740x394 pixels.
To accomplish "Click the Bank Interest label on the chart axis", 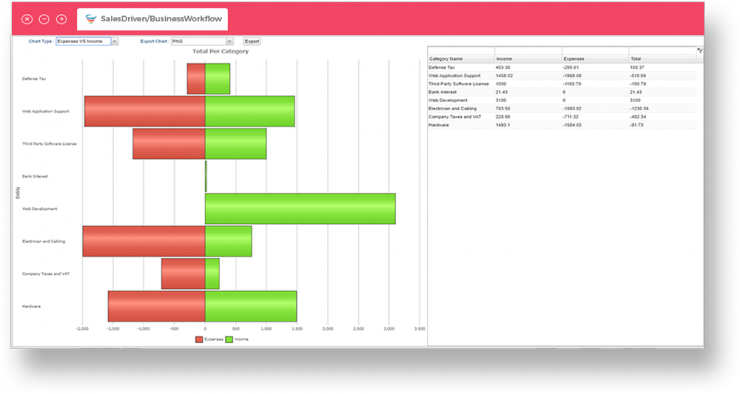I will pyautogui.click(x=35, y=176).
